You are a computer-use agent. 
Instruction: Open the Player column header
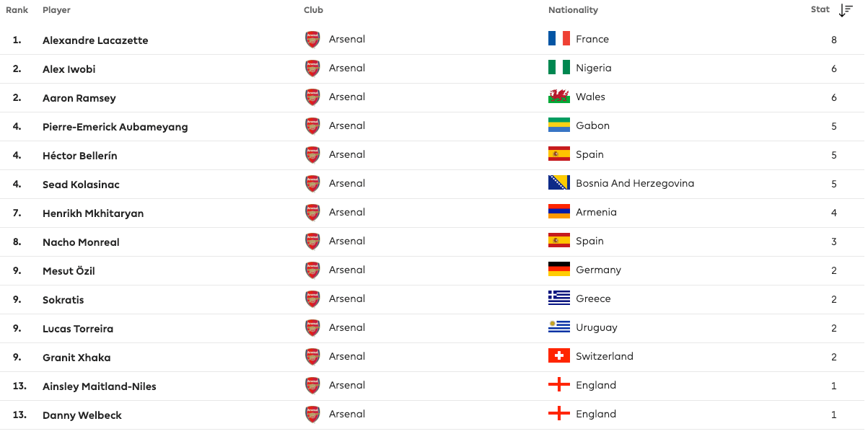tap(56, 10)
